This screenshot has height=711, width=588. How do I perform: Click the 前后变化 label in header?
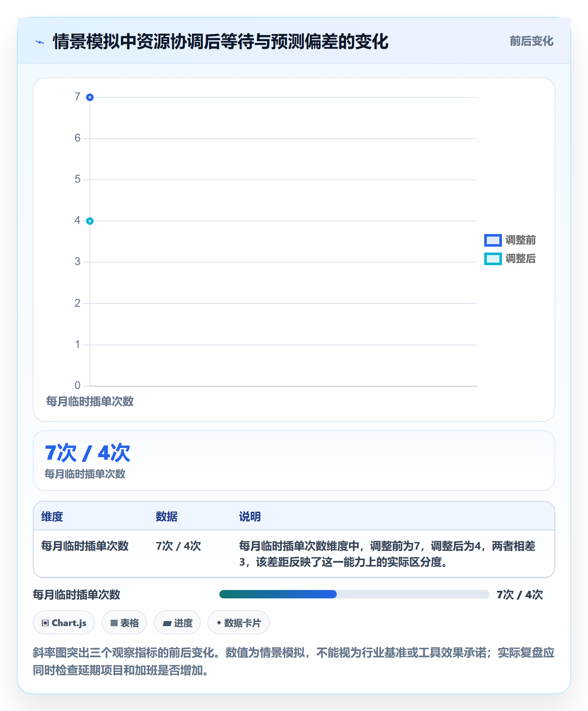click(x=531, y=41)
